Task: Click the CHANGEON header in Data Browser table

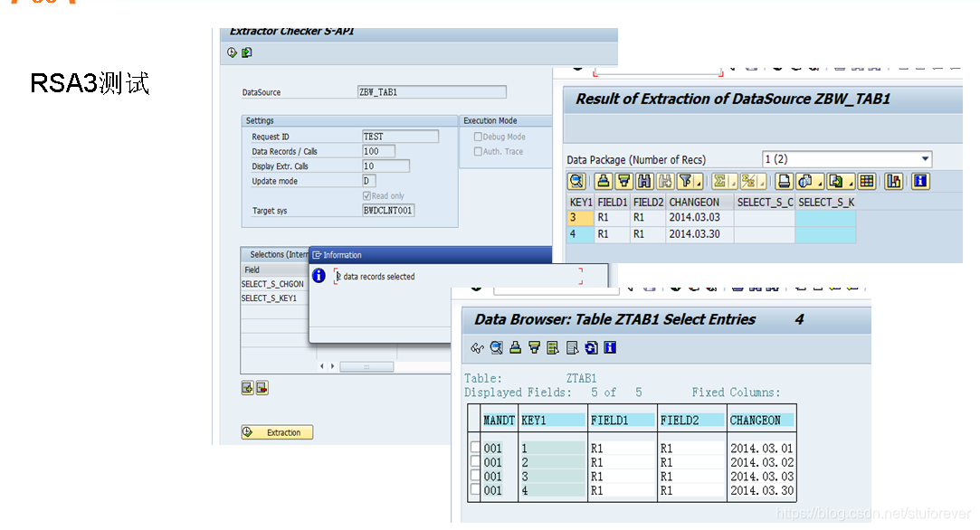Action: [761, 420]
